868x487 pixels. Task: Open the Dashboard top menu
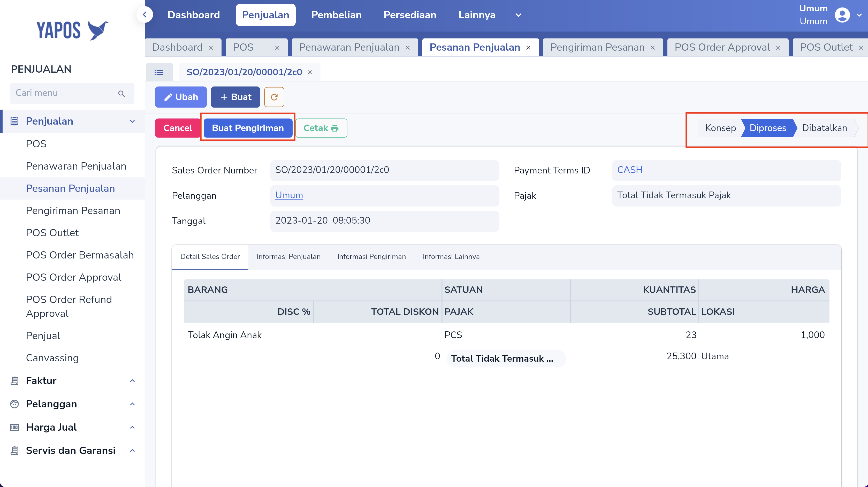pos(193,15)
